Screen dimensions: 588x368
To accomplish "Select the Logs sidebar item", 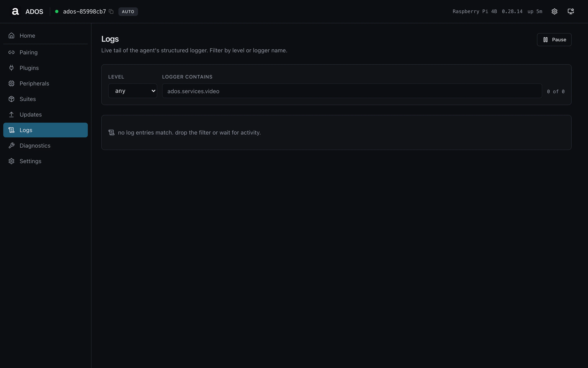I will pos(46,130).
